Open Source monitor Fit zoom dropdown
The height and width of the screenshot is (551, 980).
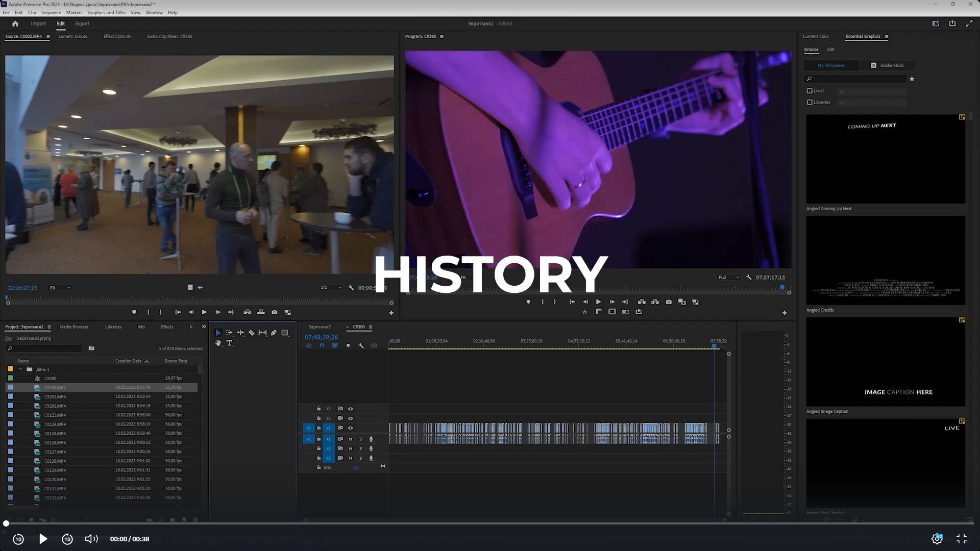pos(60,288)
